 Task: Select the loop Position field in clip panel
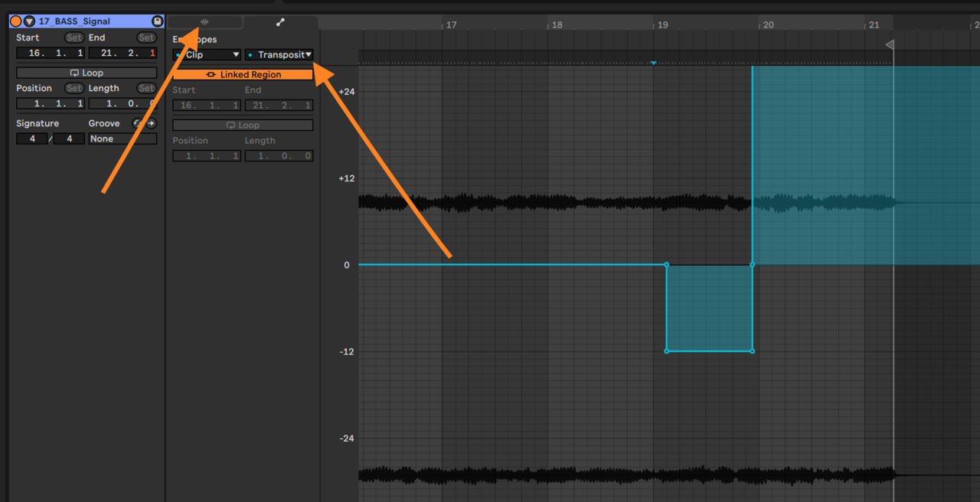pos(50,103)
